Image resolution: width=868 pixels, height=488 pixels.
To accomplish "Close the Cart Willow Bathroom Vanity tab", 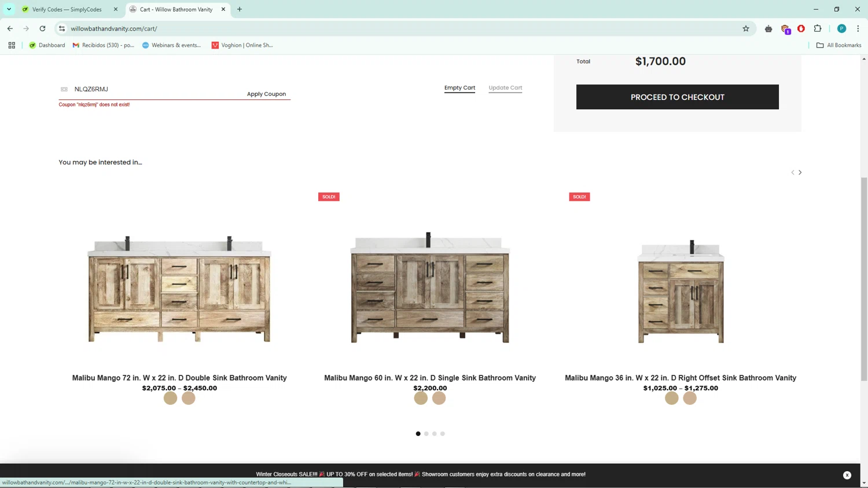I will (x=223, y=9).
